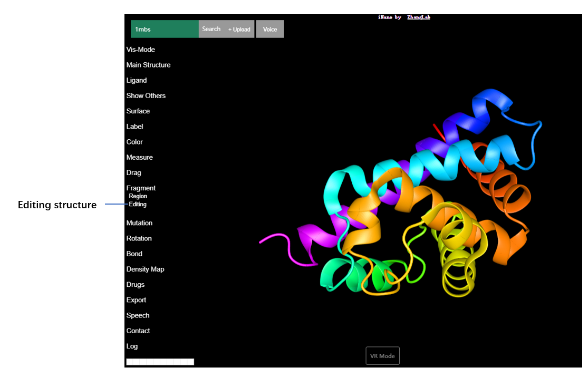The height and width of the screenshot is (377, 588).
Task: Select the Label menu item
Action: click(135, 127)
